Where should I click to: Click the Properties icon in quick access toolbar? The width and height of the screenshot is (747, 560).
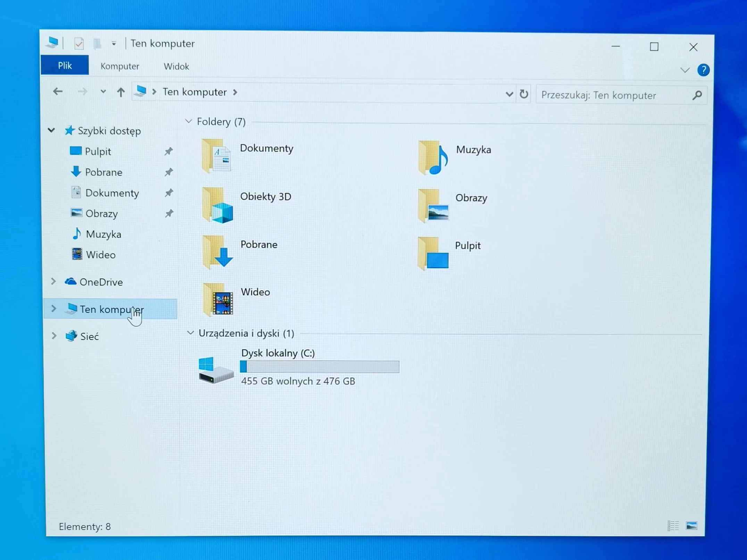79,44
